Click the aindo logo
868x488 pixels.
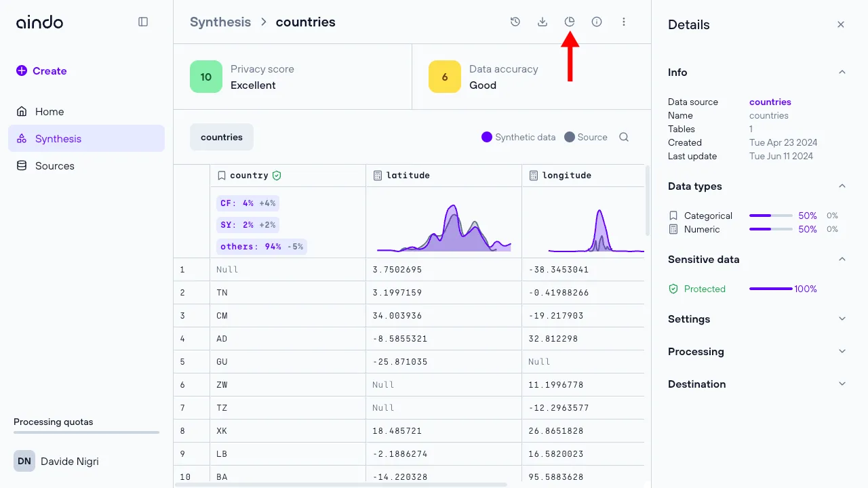[39, 22]
